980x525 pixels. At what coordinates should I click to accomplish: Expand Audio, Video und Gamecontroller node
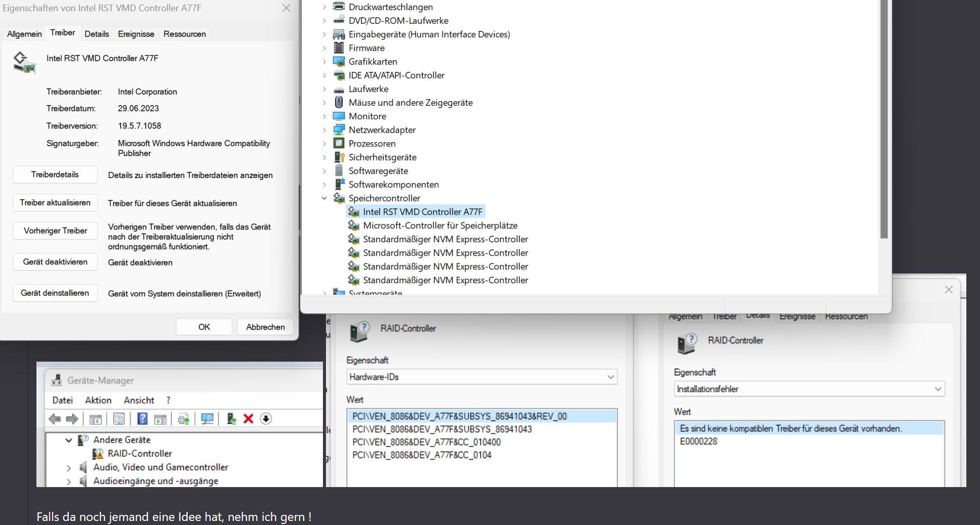[69, 468]
